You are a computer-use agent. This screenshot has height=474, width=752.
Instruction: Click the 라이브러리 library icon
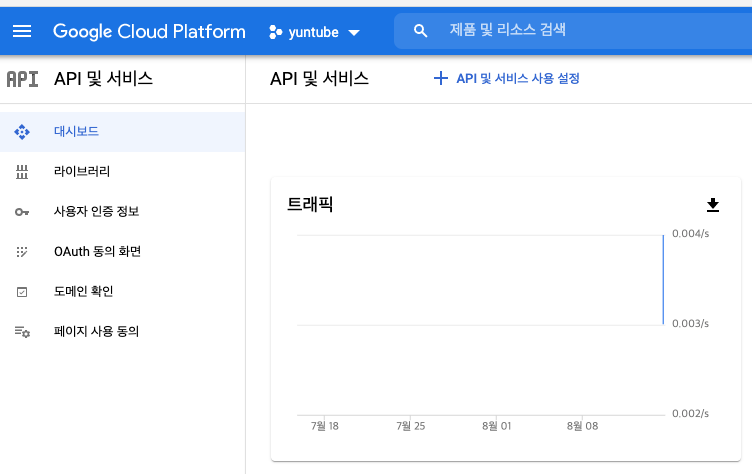coord(22,172)
